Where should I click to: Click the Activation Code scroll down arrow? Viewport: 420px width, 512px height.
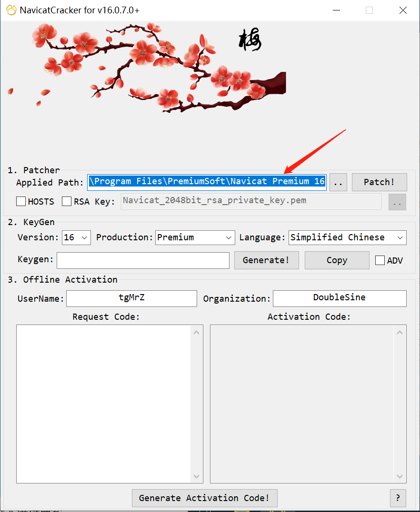400,476
